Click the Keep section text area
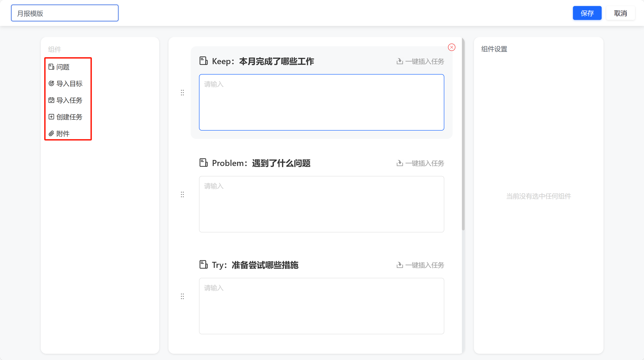Image resolution: width=644 pixels, height=360 pixels. point(321,102)
